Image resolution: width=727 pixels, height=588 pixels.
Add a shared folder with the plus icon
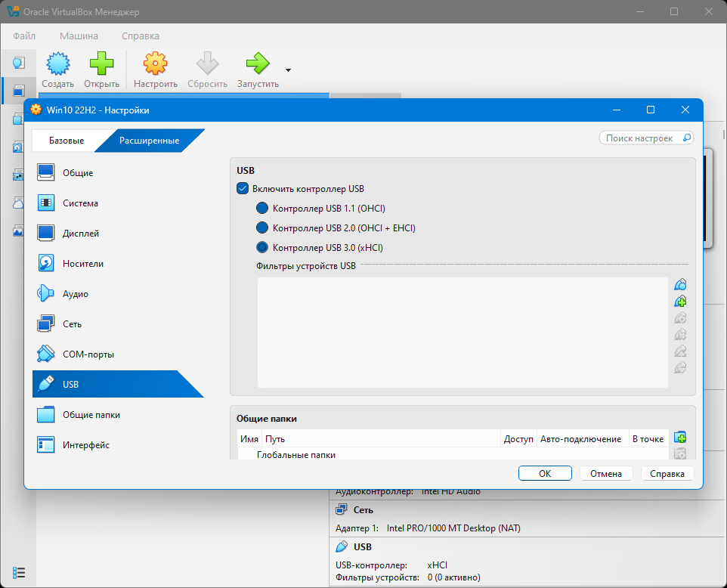click(x=680, y=437)
